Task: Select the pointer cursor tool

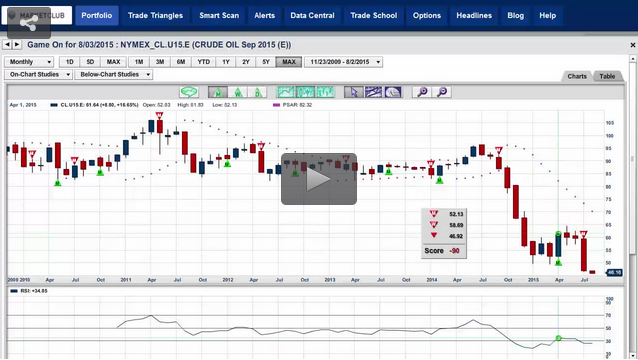Action: [x=354, y=92]
